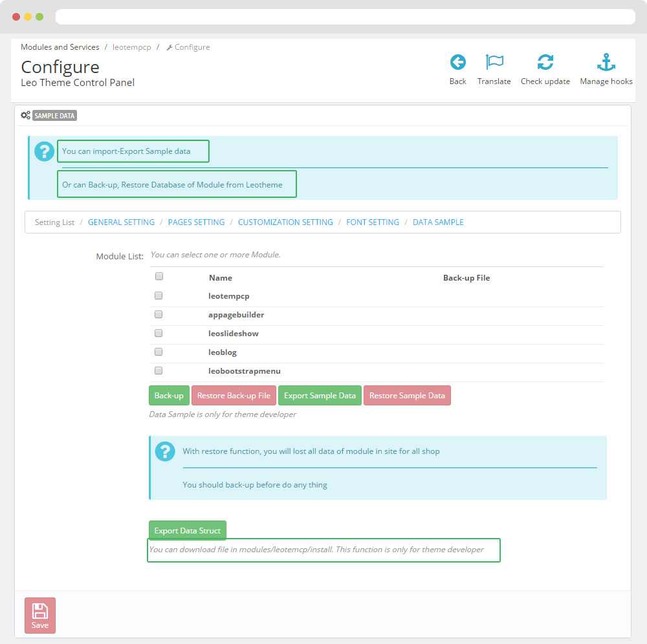Click 'You should back-up before do any thing' text

pos(254,486)
